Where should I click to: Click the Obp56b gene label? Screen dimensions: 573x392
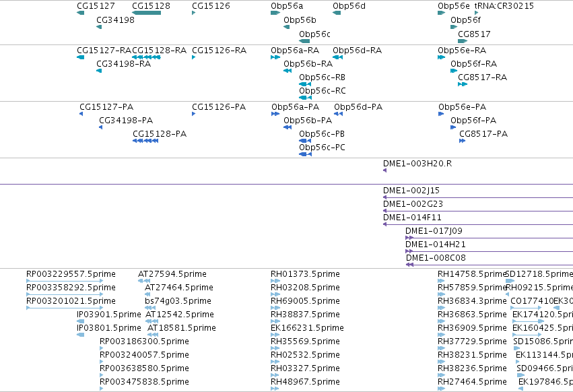pos(300,20)
